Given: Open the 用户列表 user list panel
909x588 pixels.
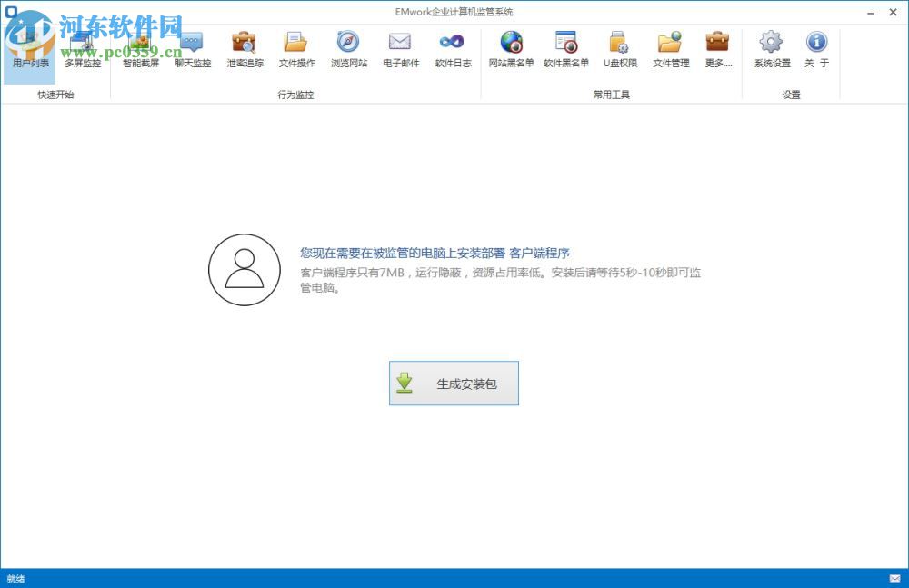Looking at the screenshot, I should [x=28, y=50].
